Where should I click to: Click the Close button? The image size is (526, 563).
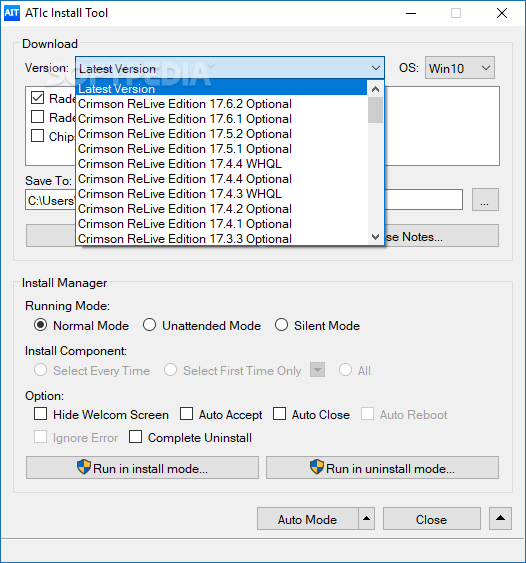[x=432, y=518]
